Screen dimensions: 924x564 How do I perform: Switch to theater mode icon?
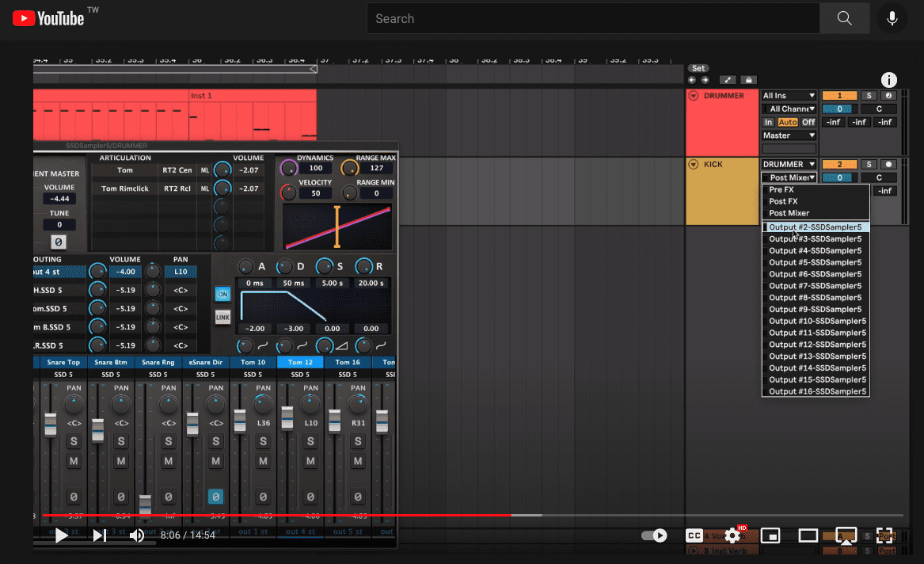click(808, 535)
